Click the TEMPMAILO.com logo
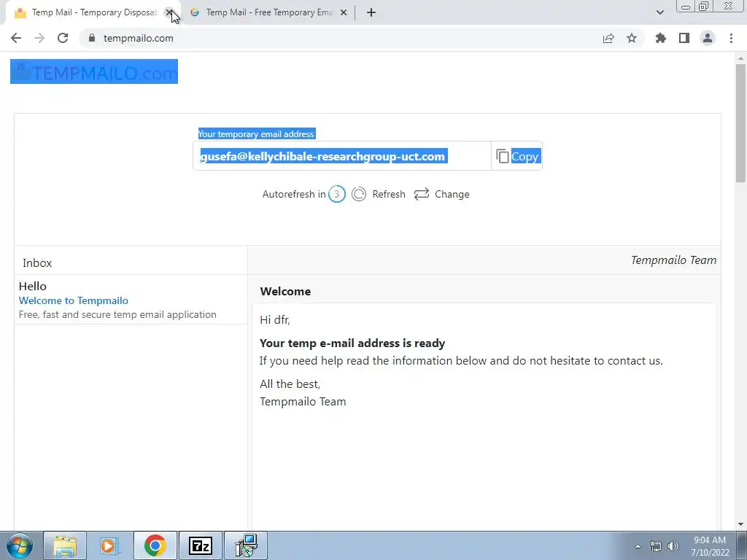 [94, 72]
